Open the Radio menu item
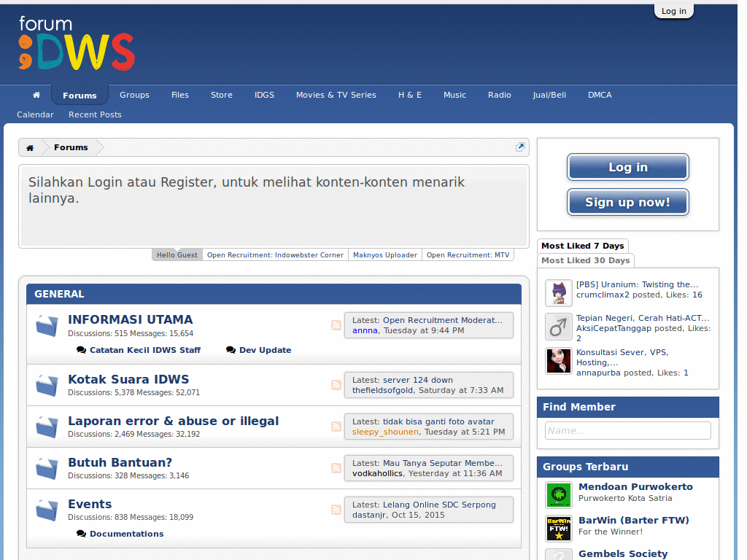The height and width of the screenshot is (560, 747). point(499,95)
